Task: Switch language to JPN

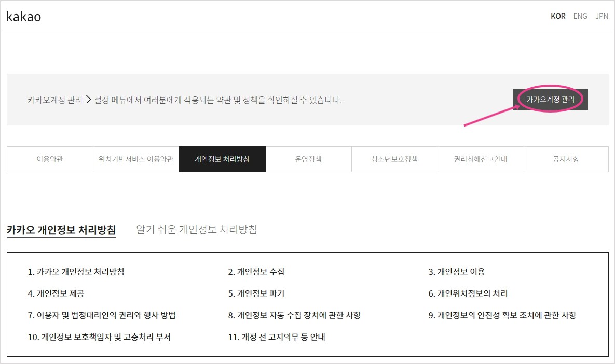Action: coord(602,16)
